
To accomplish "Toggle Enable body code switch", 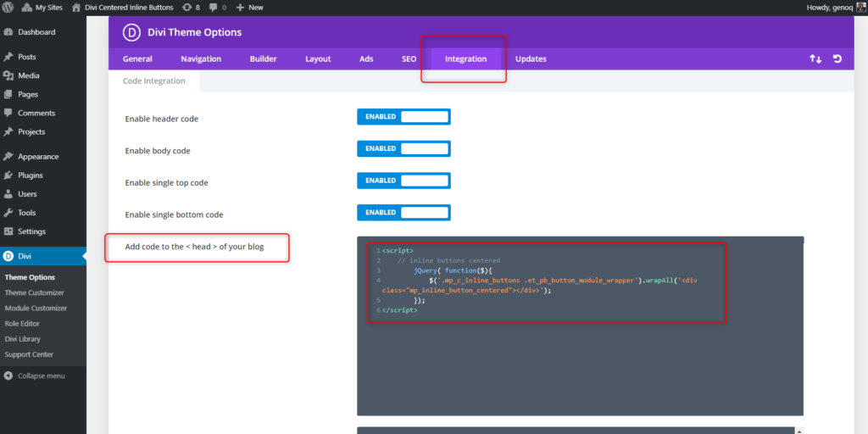I will pyautogui.click(x=403, y=149).
